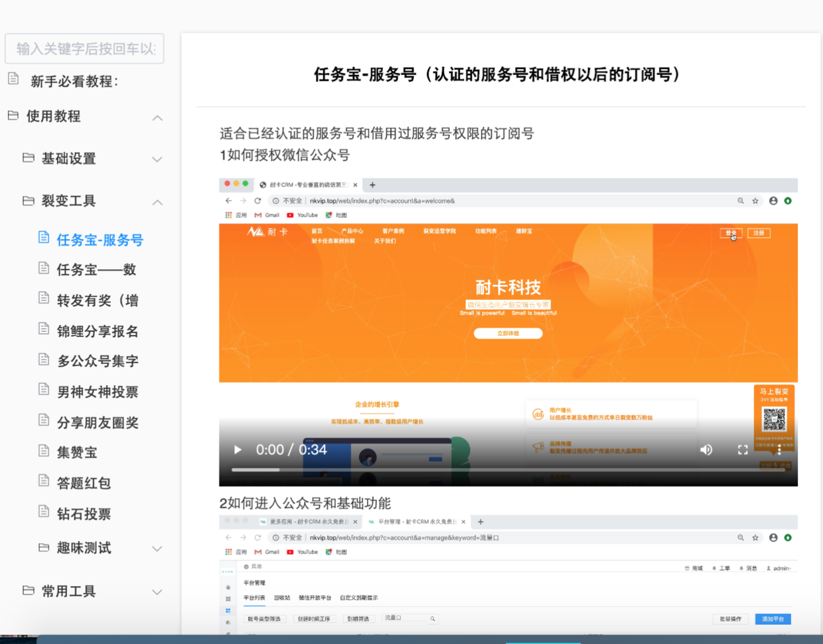The width and height of the screenshot is (823, 644).
Task: Click the video progress bar
Action: [x=508, y=469]
